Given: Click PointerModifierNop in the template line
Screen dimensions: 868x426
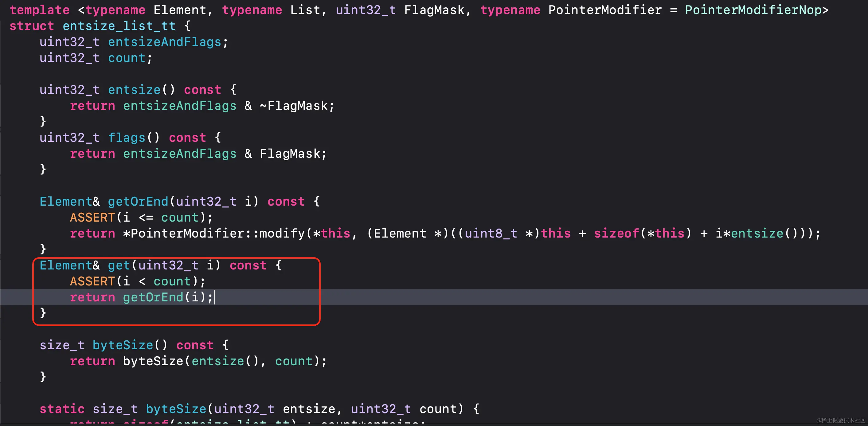Looking at the screenshot, I should tap(753, 10).
